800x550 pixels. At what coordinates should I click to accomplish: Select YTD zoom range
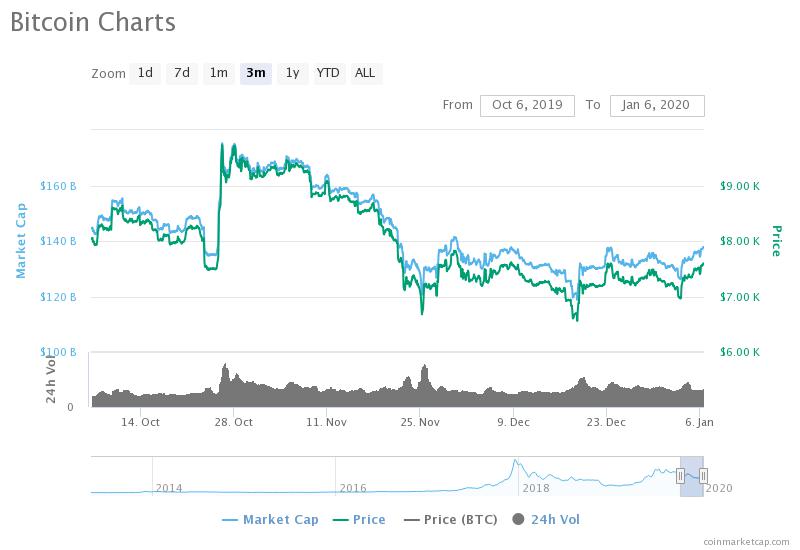click(x=328, y=73)
